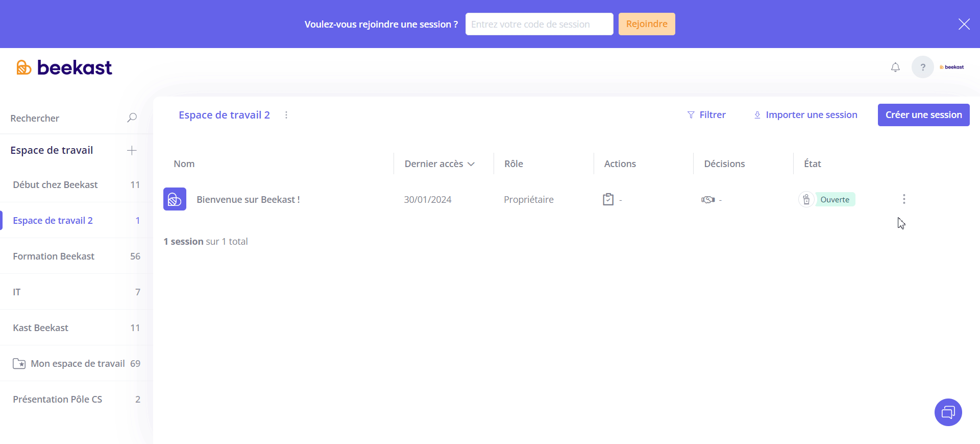
Task: Click the search magnifier icon in sidebar
Action: click(x=132, y=118)
